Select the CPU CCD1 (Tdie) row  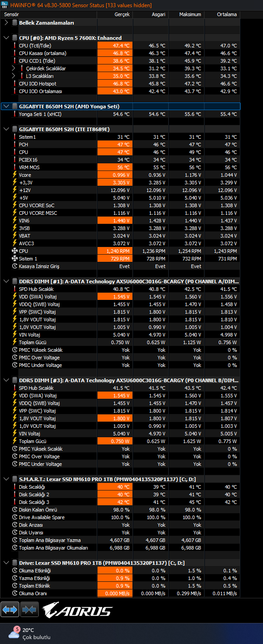click(x=121, y=61)
